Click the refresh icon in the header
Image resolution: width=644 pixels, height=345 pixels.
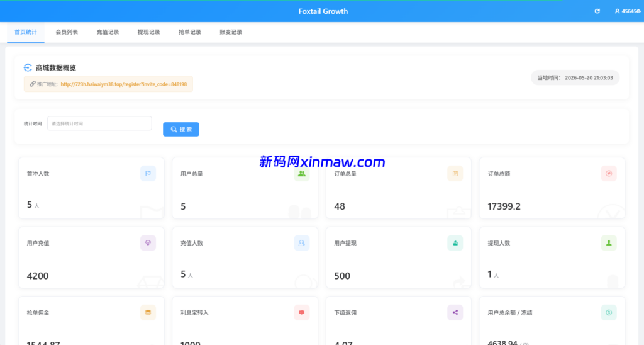pos(597,11)
